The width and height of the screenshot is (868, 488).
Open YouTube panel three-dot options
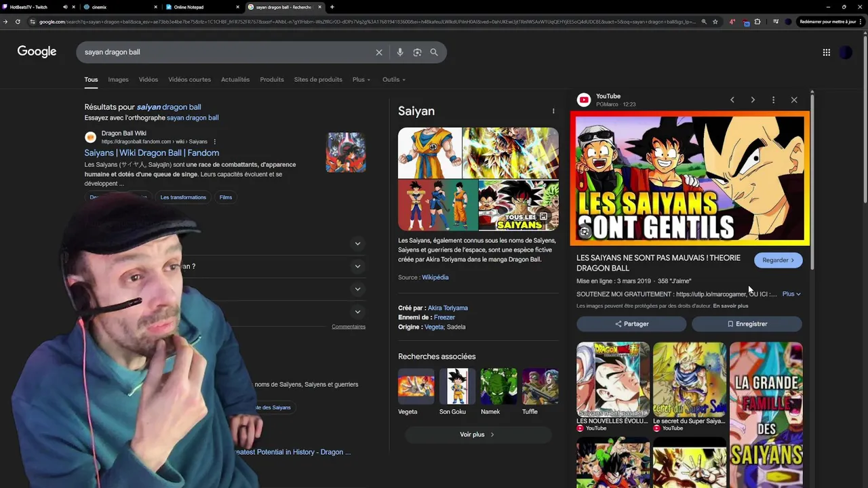773,100
